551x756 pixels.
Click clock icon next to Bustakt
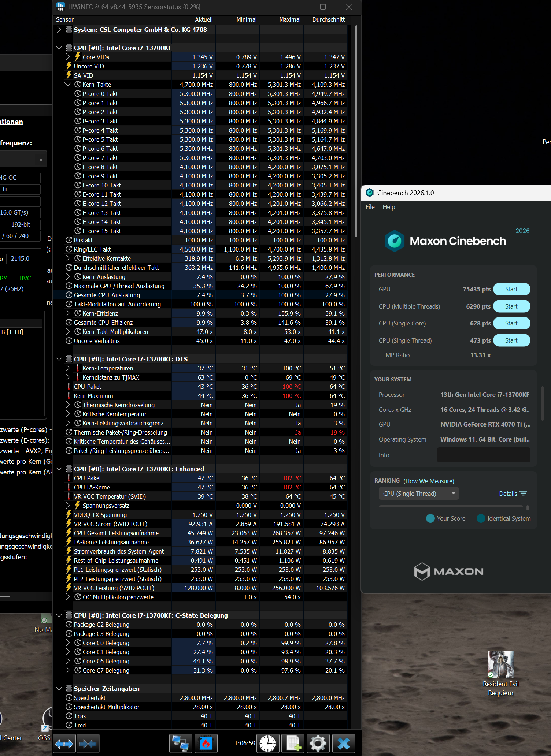pyautogui.click(x=69, y=240)
